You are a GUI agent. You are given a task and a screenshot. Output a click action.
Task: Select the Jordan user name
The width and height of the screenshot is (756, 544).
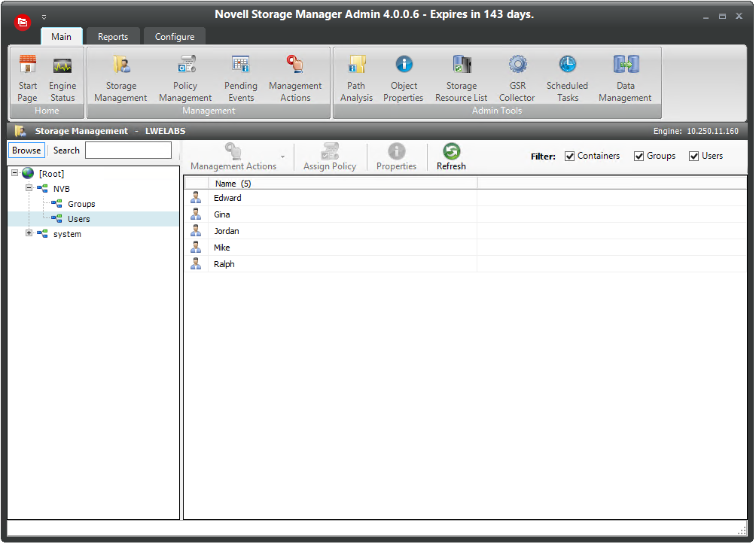(x=227, y=231)
